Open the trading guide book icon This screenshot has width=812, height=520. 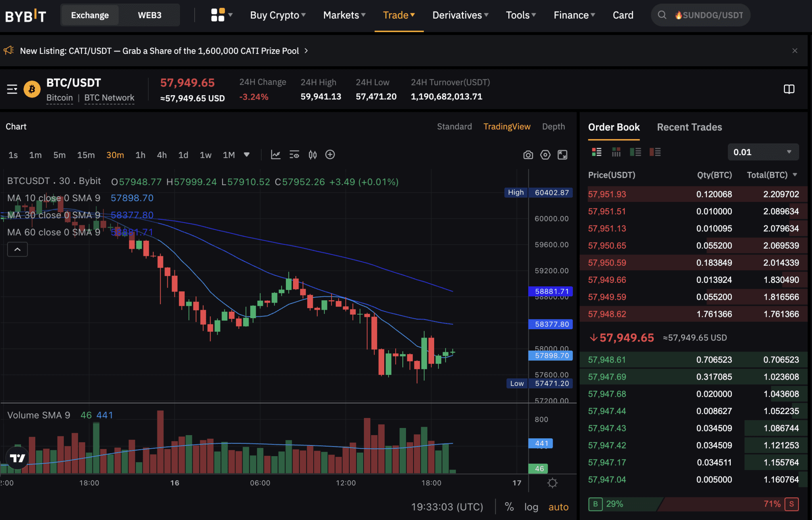click(x=789, y=89)
